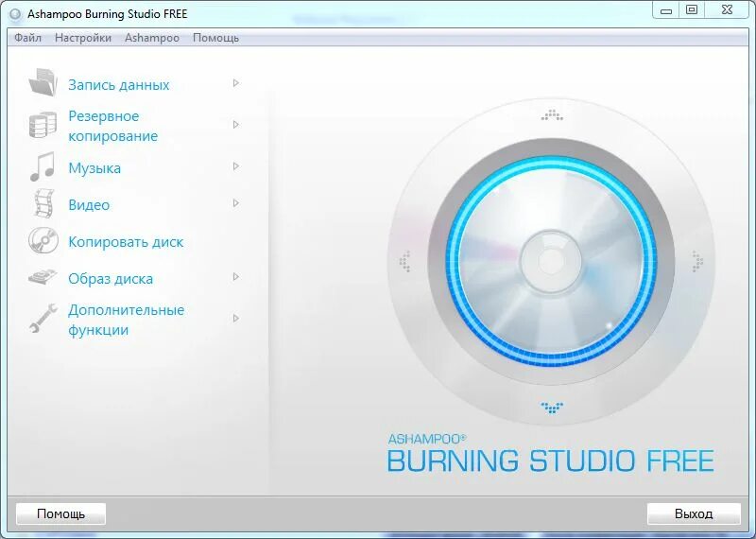Select the Копировать диск text link

tap(126, 242)
